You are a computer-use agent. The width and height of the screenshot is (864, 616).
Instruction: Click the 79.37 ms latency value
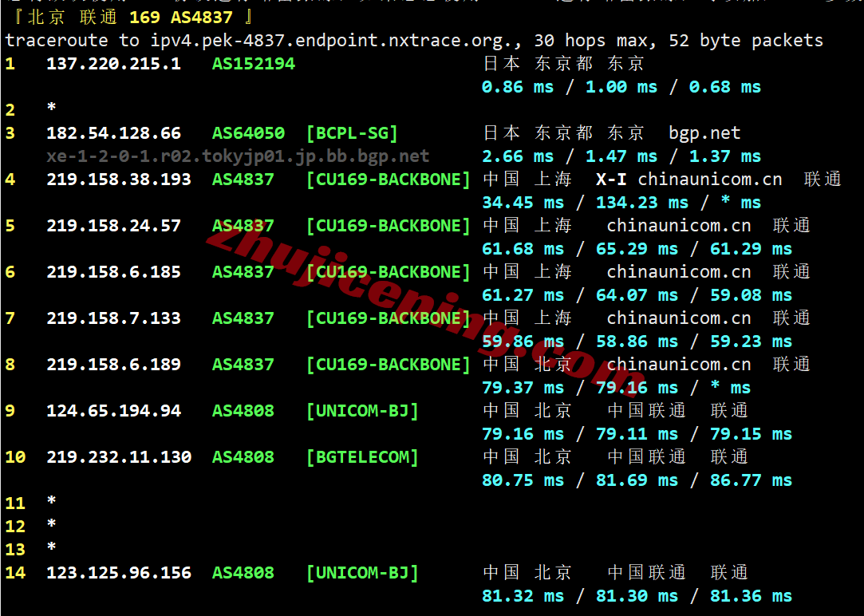click(523, 388)
